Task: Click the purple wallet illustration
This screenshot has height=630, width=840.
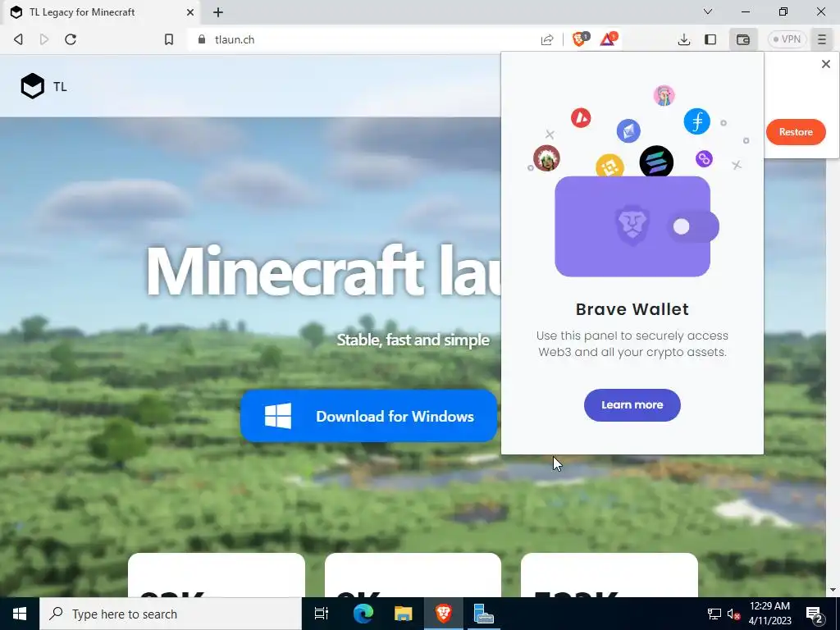Action: click(637, 226)
